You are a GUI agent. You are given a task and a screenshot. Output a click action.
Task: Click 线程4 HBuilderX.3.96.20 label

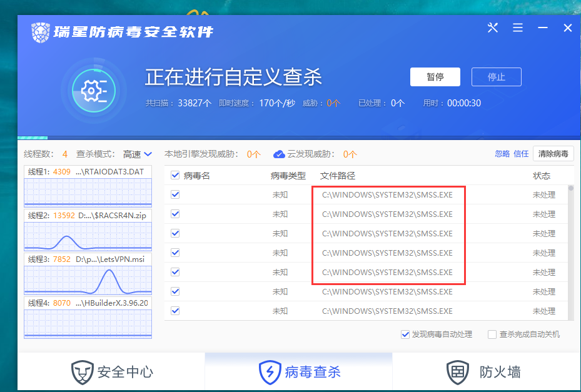88,303
